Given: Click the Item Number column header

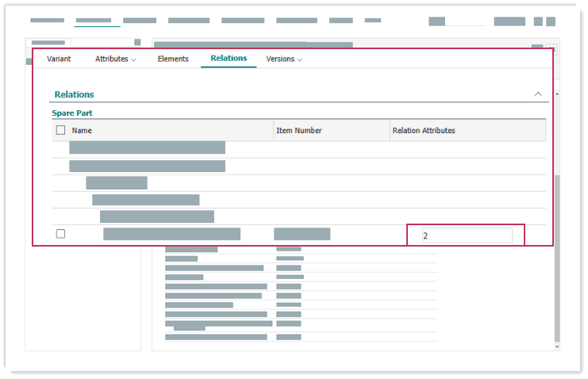Looking at the screenshot, I should point(299,130).
